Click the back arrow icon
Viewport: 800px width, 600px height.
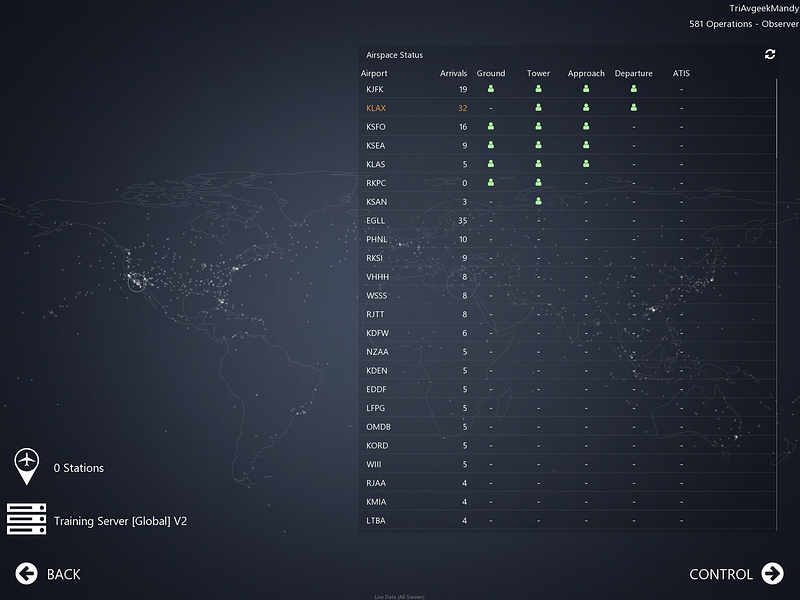point(27,573)
